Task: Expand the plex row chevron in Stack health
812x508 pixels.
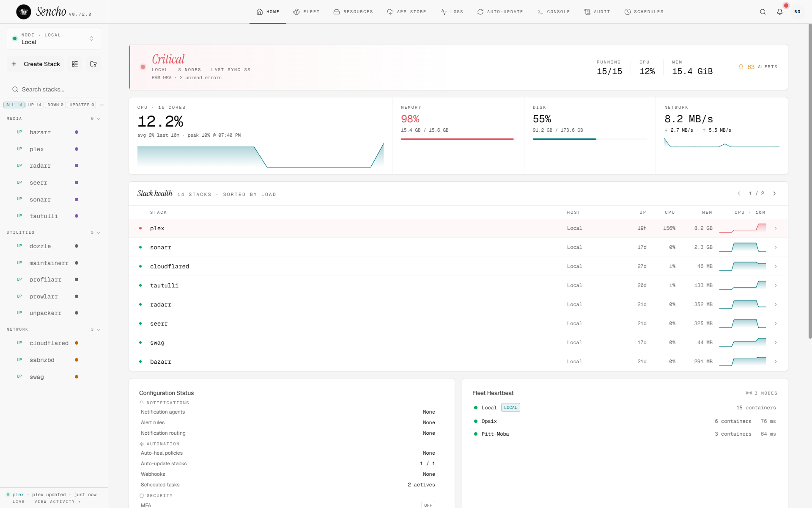Action: click(x=776, y=228)
